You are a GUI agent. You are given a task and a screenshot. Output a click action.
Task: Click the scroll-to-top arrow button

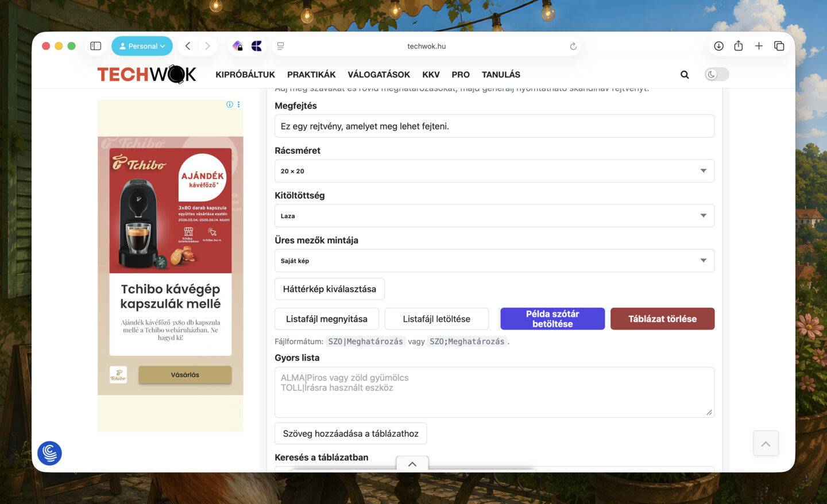pyautogui.click(x=766, y=444)
